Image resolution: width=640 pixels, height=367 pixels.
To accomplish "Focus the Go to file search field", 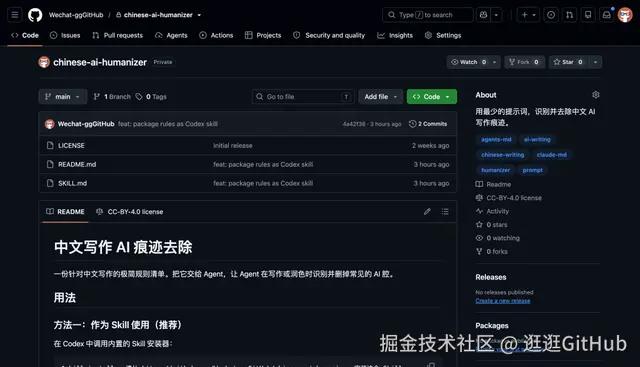I will [303, 97].
